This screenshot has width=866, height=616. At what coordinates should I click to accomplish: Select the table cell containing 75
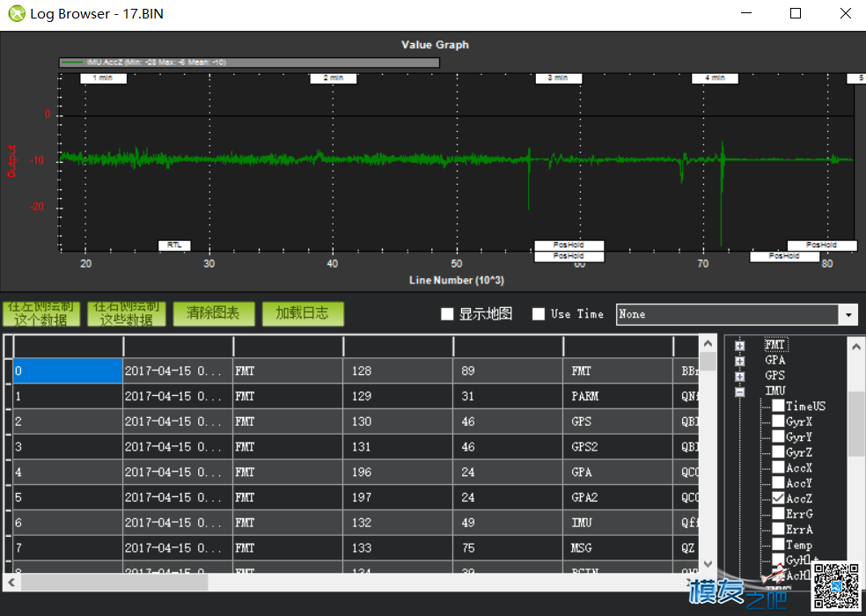pyautogui.click(x=508, y=548)
